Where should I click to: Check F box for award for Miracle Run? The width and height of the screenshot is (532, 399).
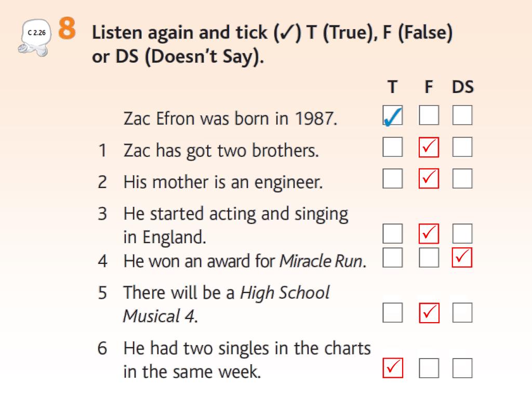[429, 258]
